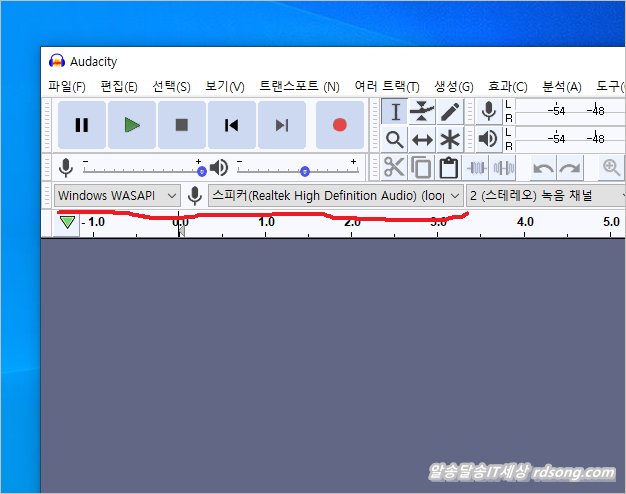Open the 효과(C) menu
Screen dimensions: 626x494
pos(508,86)
